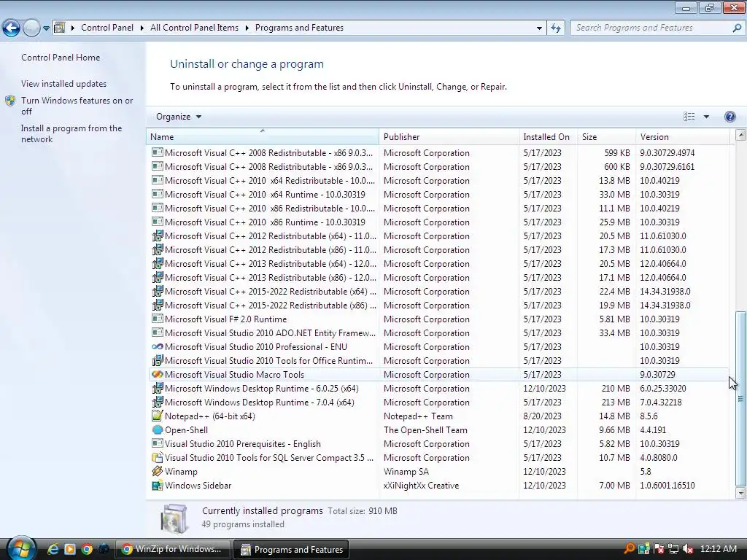This screenshot has height=560, width=747.
Task: Click the installed programs details pane icon
Action: [174, 518]
